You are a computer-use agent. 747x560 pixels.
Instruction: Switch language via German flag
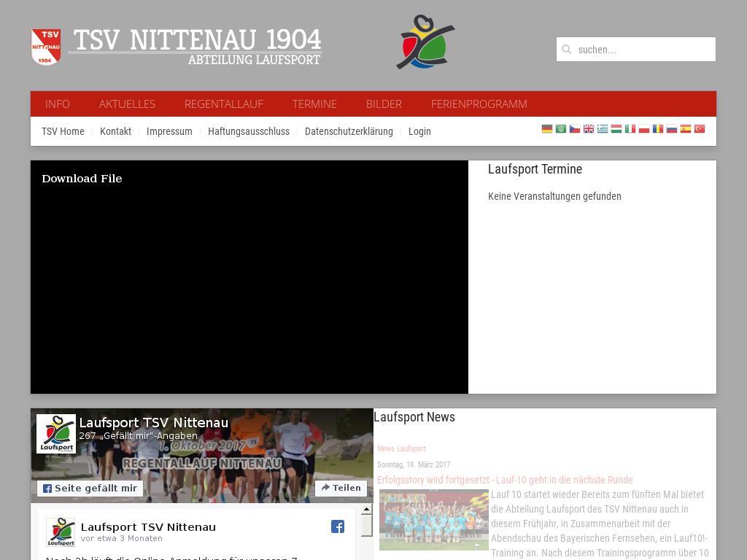tap(547, 129)
